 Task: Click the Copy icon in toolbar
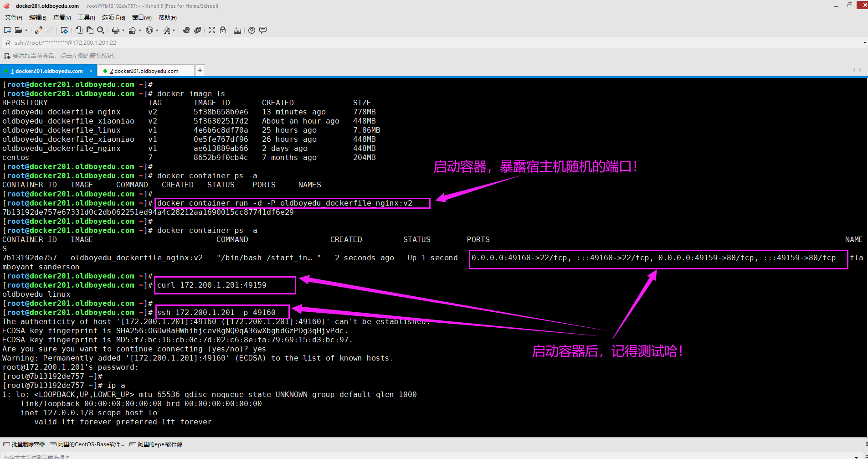point(79,30)
